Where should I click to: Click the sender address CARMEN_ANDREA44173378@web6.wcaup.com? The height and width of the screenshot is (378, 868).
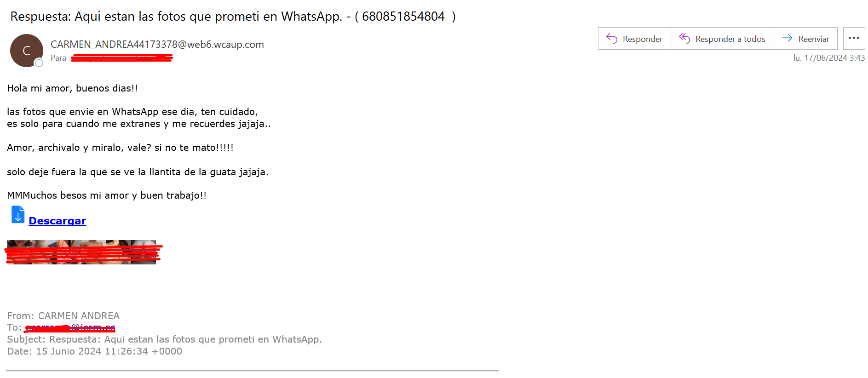tap(157, 45)
